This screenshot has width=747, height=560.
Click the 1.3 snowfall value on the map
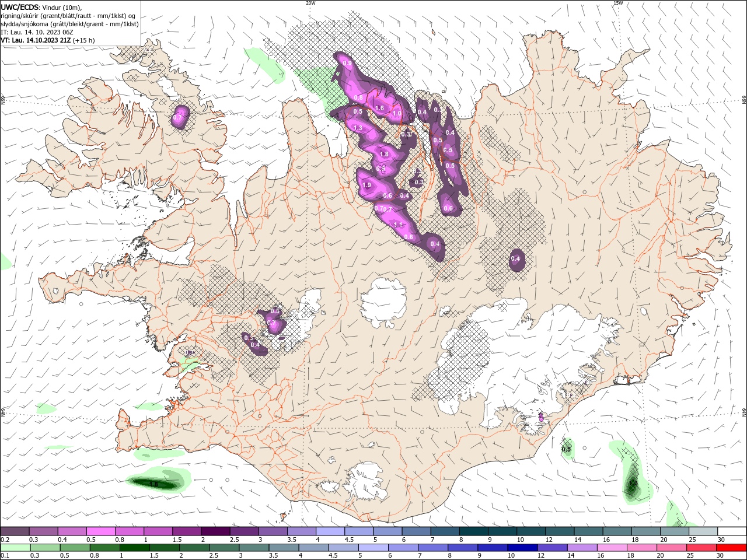(358, 128)
